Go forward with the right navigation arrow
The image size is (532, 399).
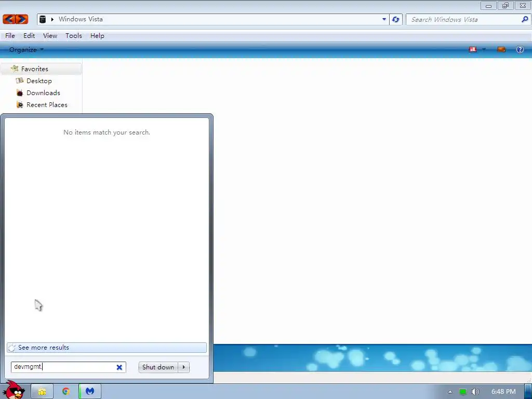[22, 19]
